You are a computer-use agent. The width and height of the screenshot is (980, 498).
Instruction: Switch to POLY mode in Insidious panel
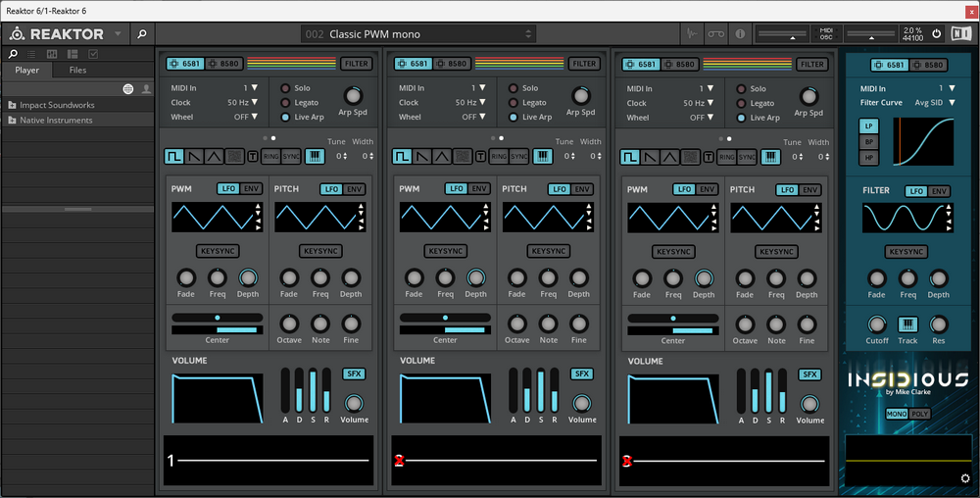(920, 414)
